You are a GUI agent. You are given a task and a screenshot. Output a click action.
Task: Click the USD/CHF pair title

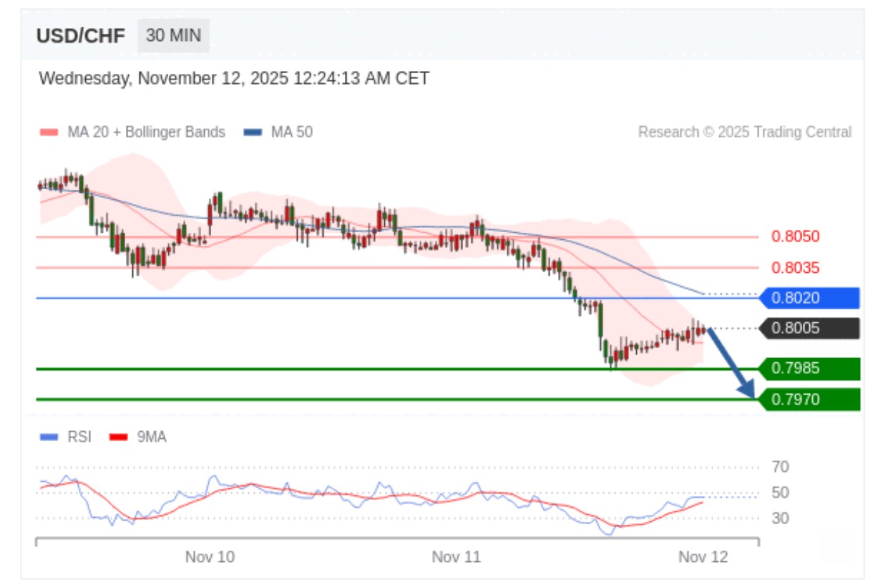click(x=80, y=36)
